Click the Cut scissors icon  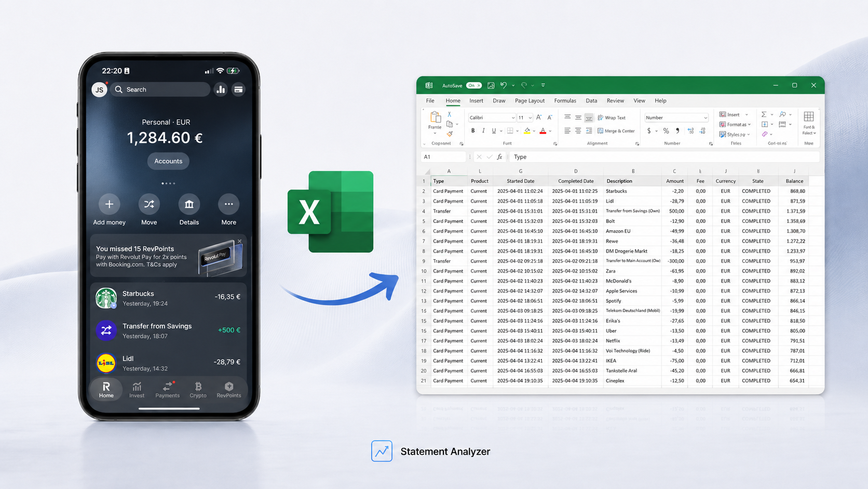(450, 114)
